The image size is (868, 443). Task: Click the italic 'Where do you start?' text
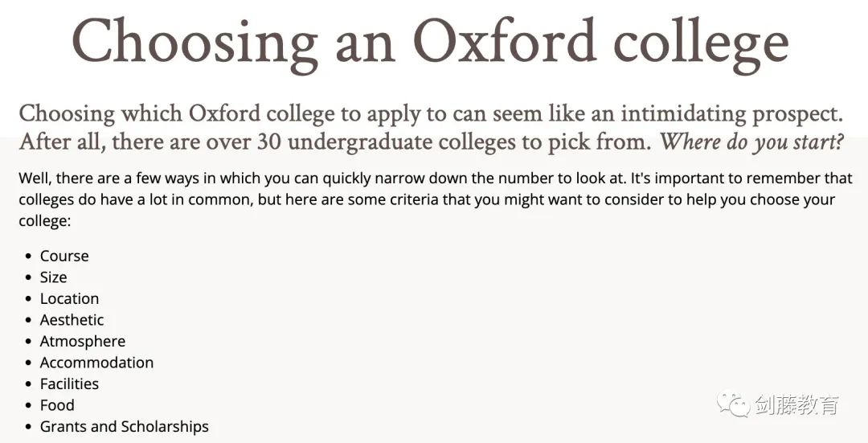pos(751,142)
